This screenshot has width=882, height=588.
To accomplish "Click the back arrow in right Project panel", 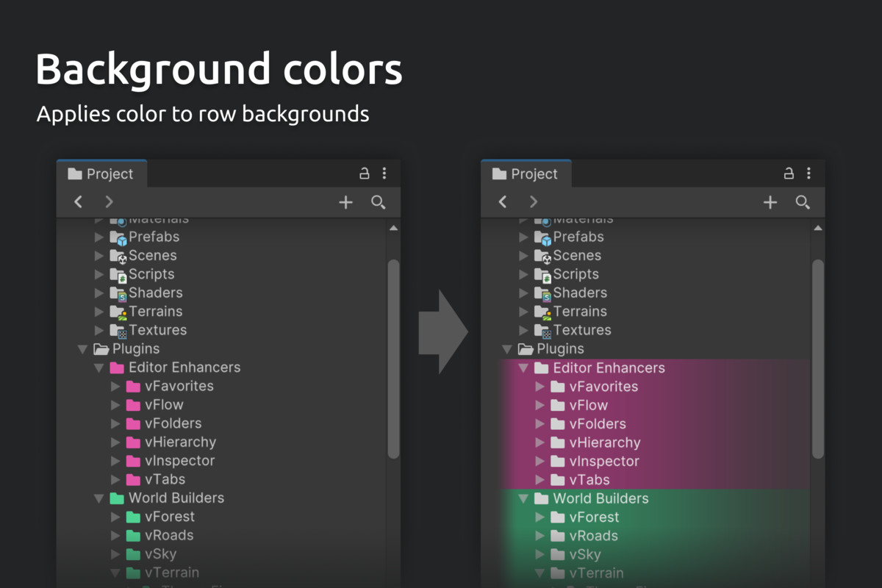I will (x=503, y=202).
